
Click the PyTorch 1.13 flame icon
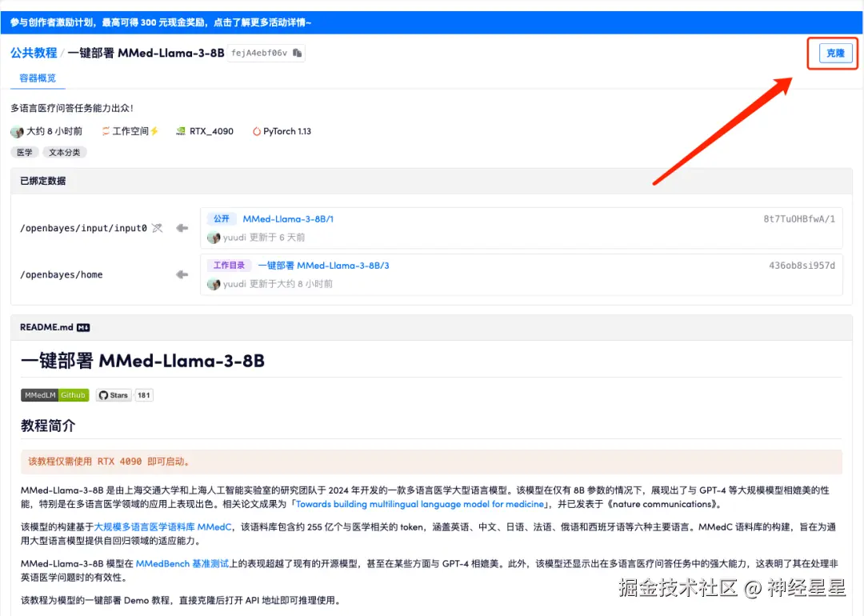256,131
